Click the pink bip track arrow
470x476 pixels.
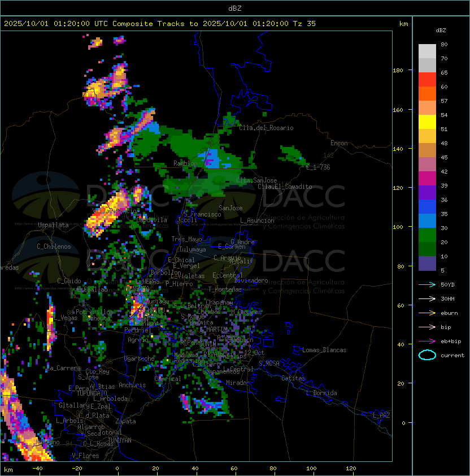[427, 327]
